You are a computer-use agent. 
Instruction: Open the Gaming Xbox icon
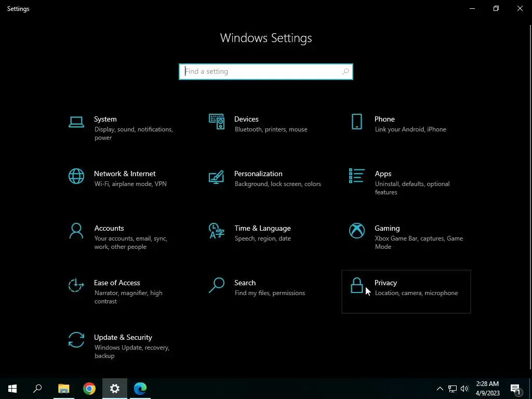click(356, 231)
